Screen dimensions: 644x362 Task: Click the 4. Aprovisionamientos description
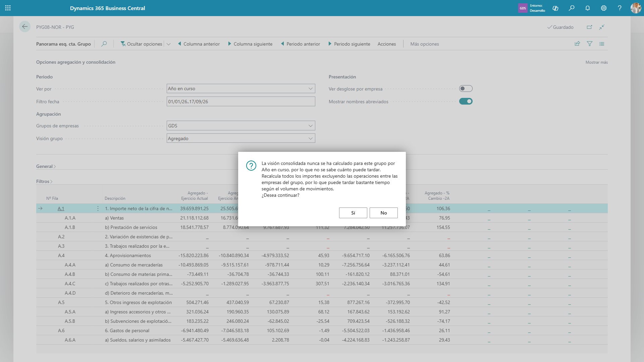(128, 255)
